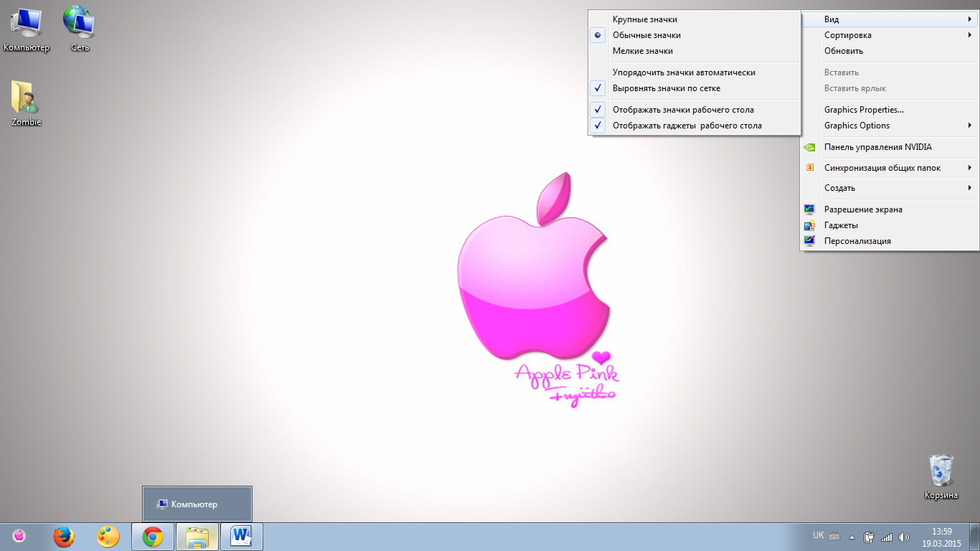
Task: Click Обновить in the context menu
Action: coord(844,51)
